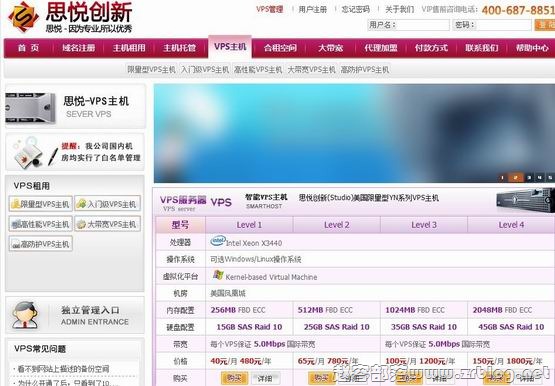Open FAQ 看不到网站上描述的备份空间
The image size is (555, 386).
tap(63, 369)
